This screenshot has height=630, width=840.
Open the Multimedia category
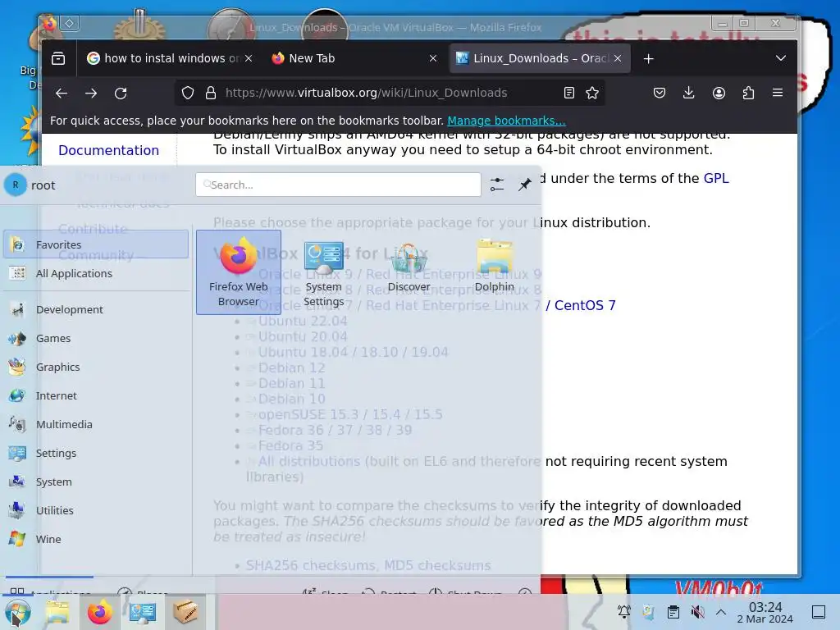click(x=96, y=424)
